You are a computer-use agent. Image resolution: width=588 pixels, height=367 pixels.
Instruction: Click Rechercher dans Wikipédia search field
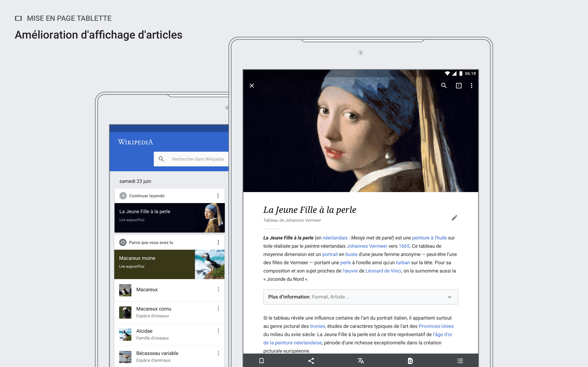pyautogui.click(x=198, y=159)
